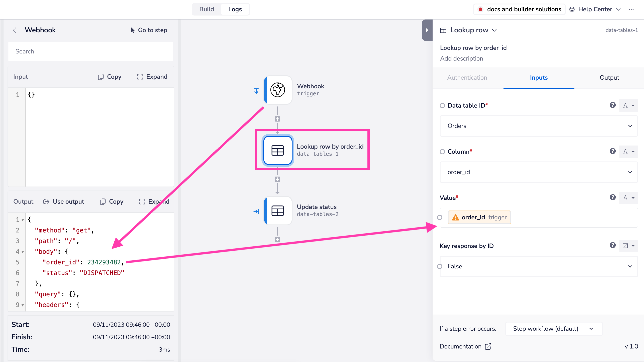
Task: Copy the Input JSON with Copy icon
Action: click(109, 77)
